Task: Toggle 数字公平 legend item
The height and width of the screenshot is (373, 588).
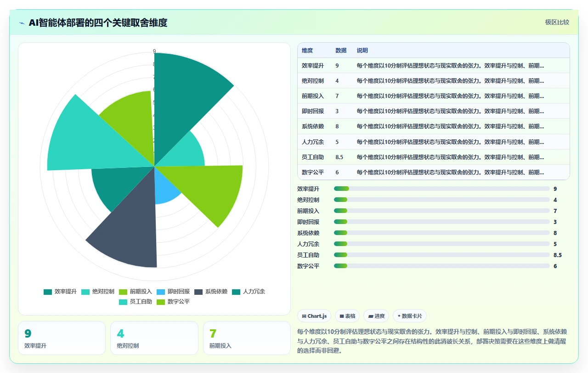Action: point(173,302)
